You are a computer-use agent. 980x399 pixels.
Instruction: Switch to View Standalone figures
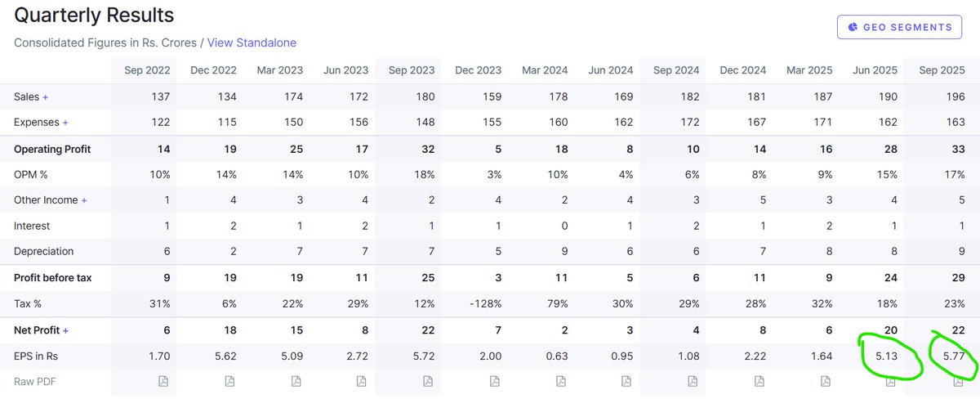coord(252,43)
